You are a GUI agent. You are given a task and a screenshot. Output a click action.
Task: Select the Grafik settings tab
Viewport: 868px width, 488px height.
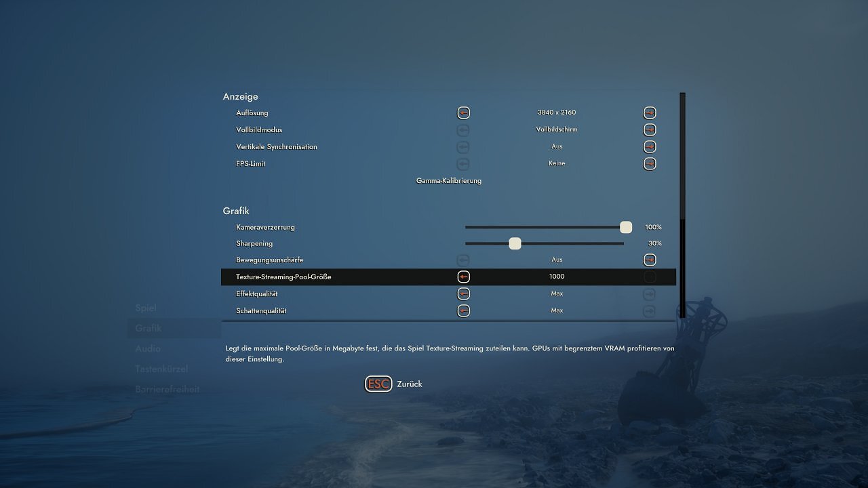(x=149, y=328)
